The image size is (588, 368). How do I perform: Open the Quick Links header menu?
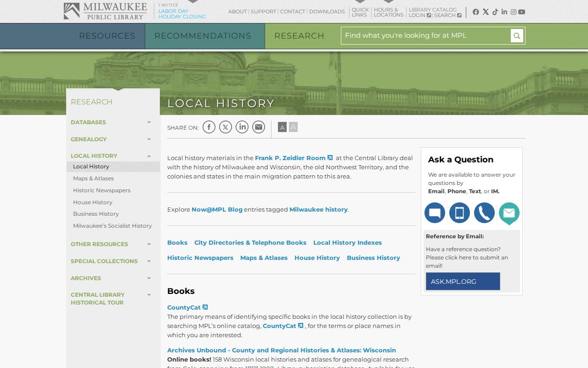[x=360, y=12]
